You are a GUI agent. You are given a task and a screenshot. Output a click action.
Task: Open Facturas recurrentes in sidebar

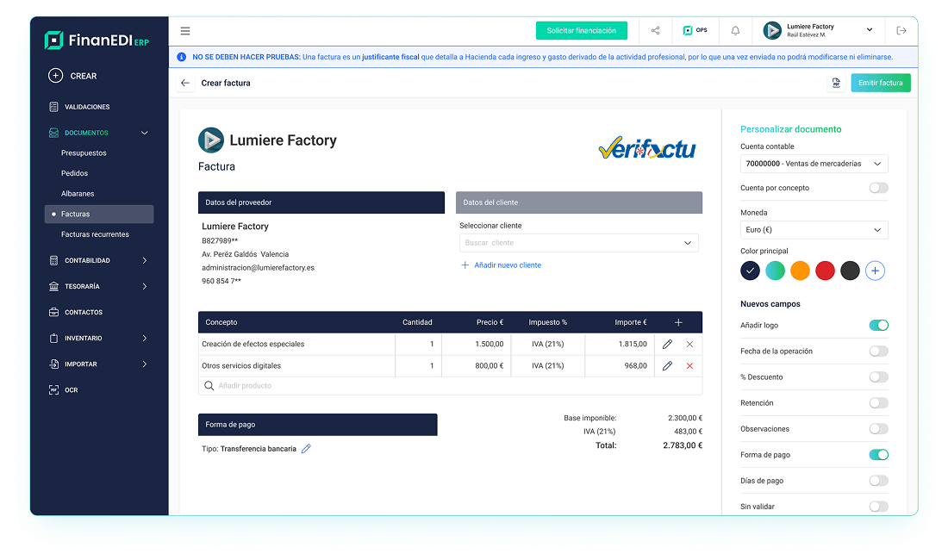click(95, 234)
